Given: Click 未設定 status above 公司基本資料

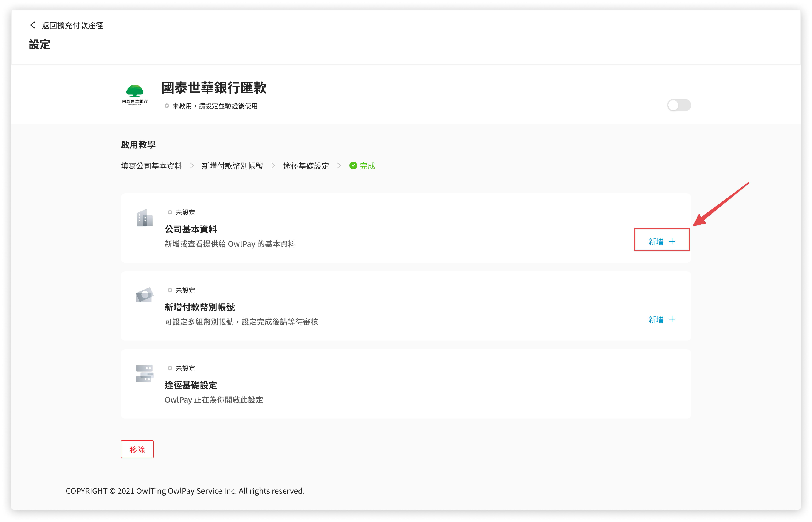Looking at the screenshot, I should point(185,213).
